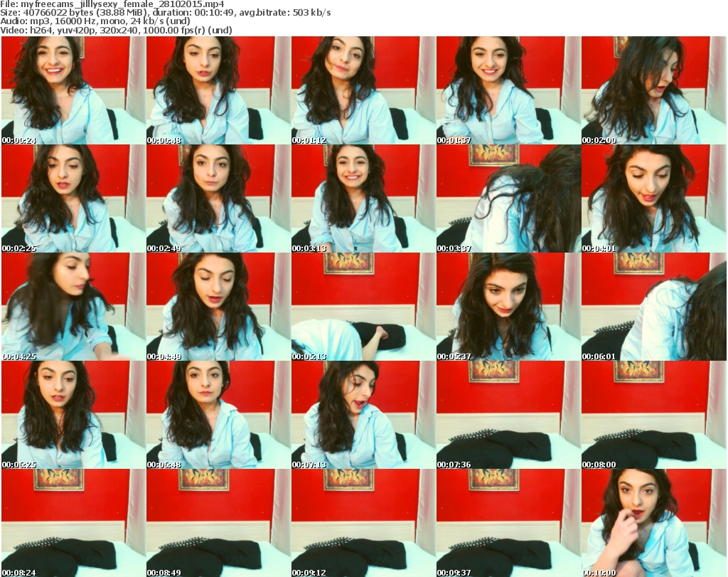Select the thumbnail stamped 00:07:13
The image size is (728, 577).
[x=363, y=415]
